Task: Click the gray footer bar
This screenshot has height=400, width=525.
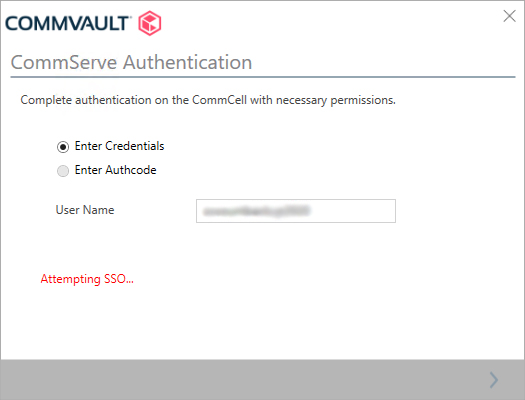Action: click(262, 380)
